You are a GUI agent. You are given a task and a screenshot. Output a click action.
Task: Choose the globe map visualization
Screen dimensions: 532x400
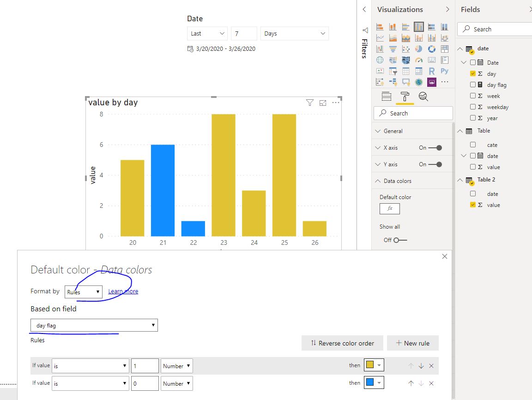pos(380,60)
